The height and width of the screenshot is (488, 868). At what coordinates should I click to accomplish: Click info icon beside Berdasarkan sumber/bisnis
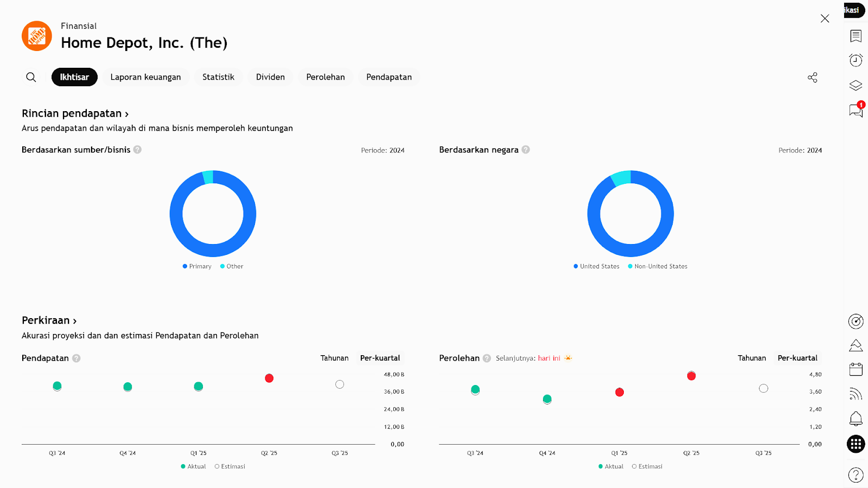tap(138, 150)
